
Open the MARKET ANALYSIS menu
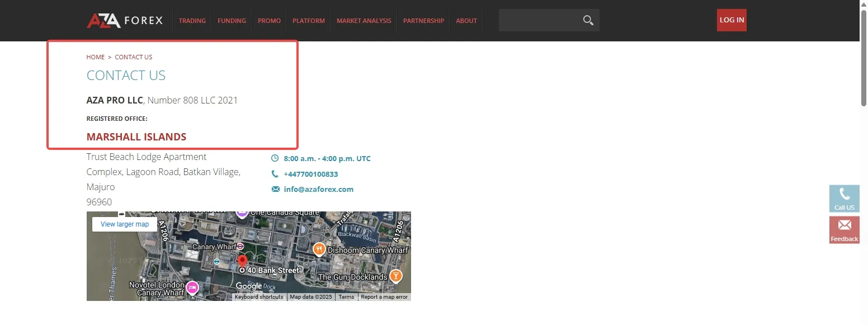point(364,21)
